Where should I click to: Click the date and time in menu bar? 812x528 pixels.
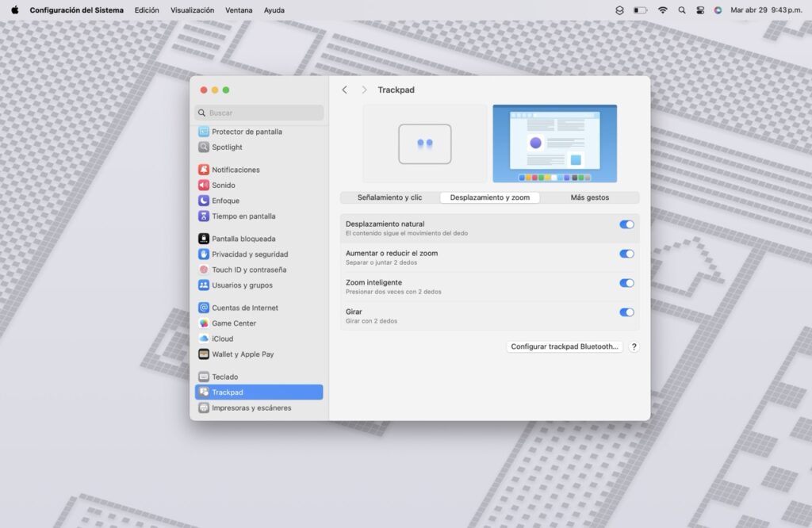[x=767, y=10]
